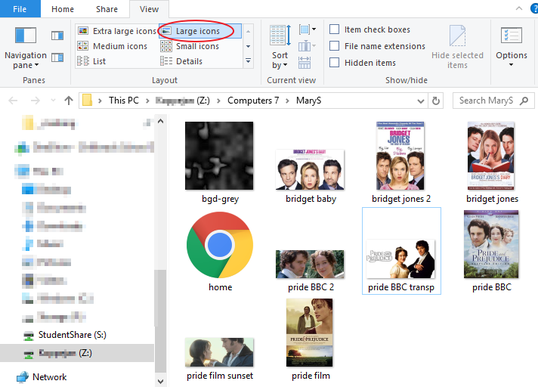The width and height of the screenshot is (538, 387).
Task: Switch to the Share ribbon tab
Action: 107,9
